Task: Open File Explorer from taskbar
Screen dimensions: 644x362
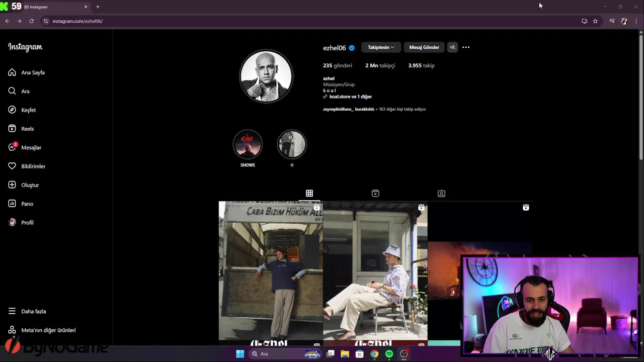Action: coord(345,354)
